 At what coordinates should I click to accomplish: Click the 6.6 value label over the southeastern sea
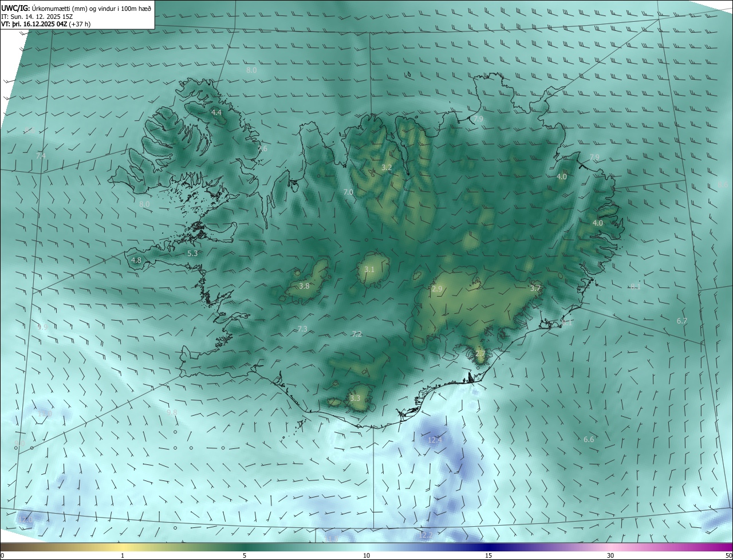(x=589, y=439)
